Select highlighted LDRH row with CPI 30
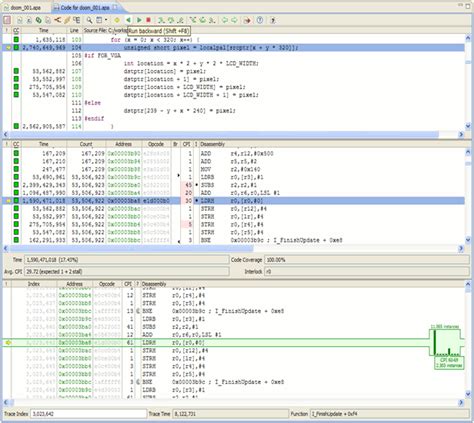This screenshot has width=474, height=423. pos(233,201)
